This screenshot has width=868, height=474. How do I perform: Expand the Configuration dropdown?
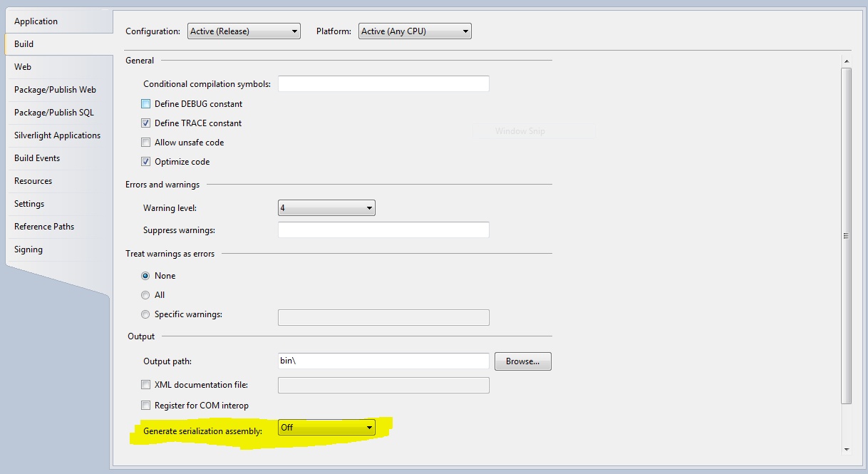(244, 31)
